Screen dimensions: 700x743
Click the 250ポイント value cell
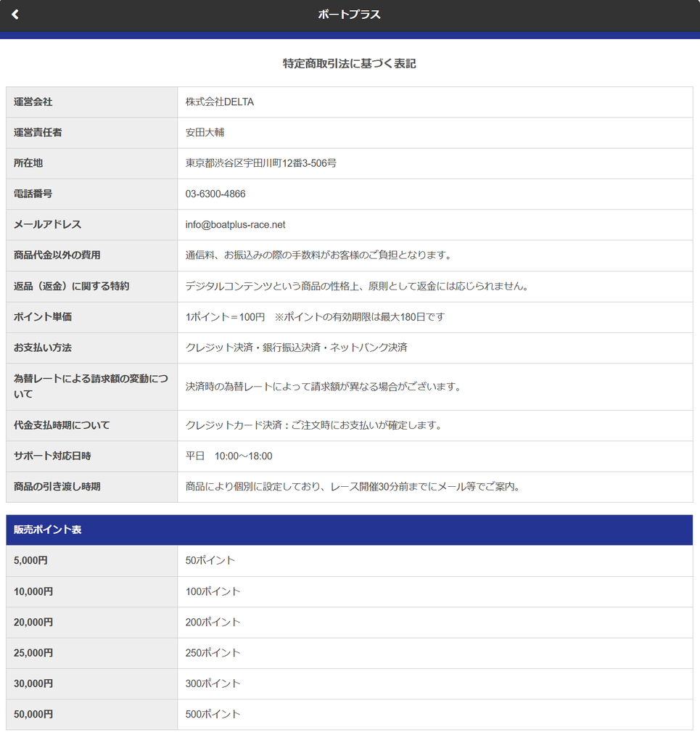pyautogui.click(x=435, y=653)
